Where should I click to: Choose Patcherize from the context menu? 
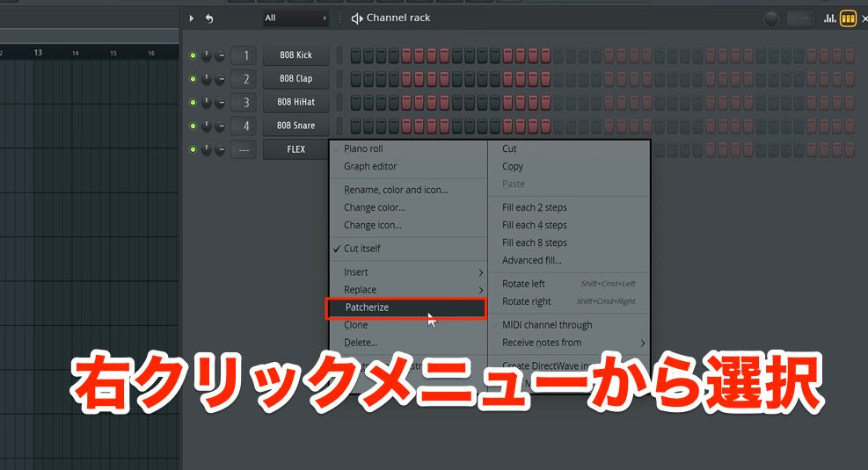[405, 307]
